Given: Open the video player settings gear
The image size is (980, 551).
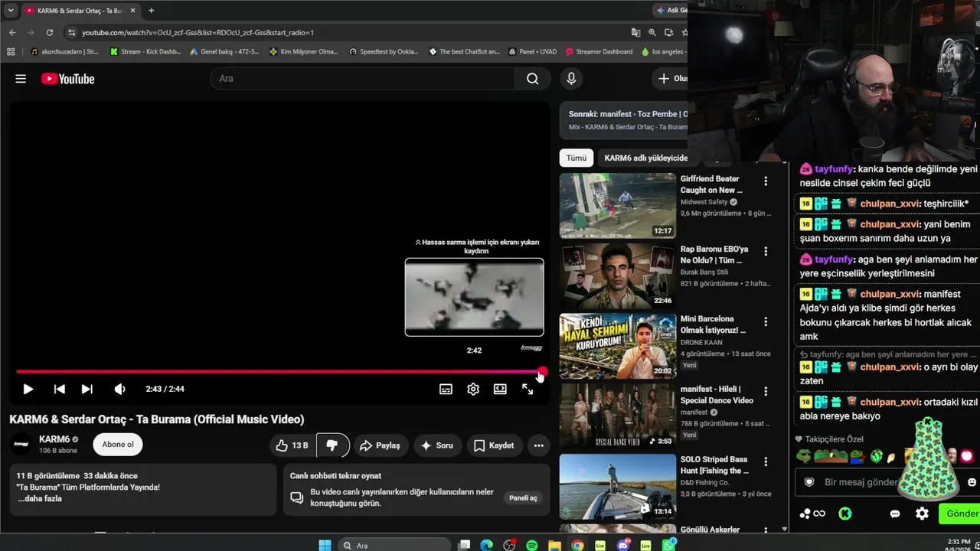Looking at the screenshot, I should coord(473,389).
